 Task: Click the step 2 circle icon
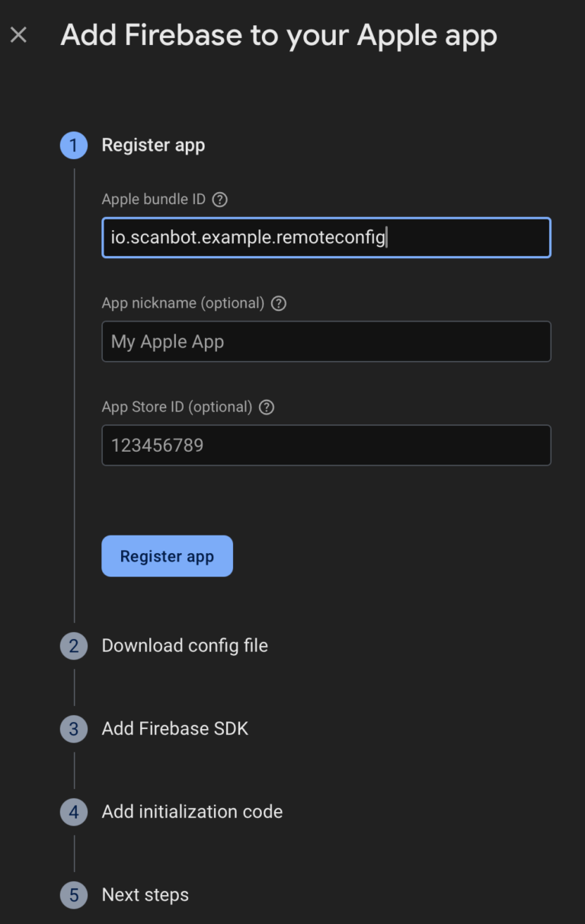(x=74, y=645)
